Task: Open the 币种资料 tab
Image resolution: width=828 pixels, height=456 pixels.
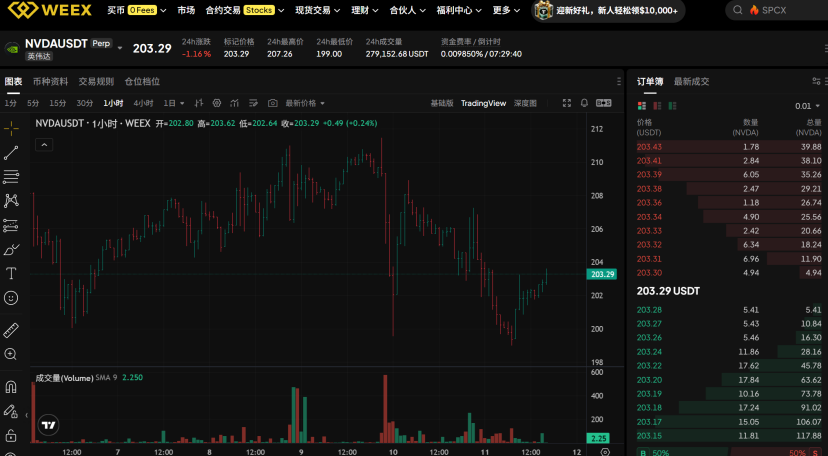Action: pyautogui.click(x=50, y=81)
